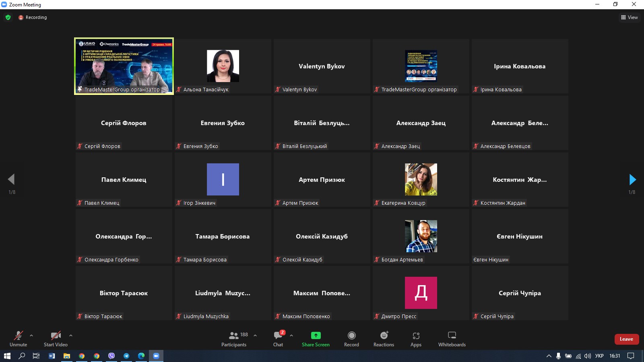644x362 pixels.
Task: Turn on camera with Start Video
Action: point(56,339)
